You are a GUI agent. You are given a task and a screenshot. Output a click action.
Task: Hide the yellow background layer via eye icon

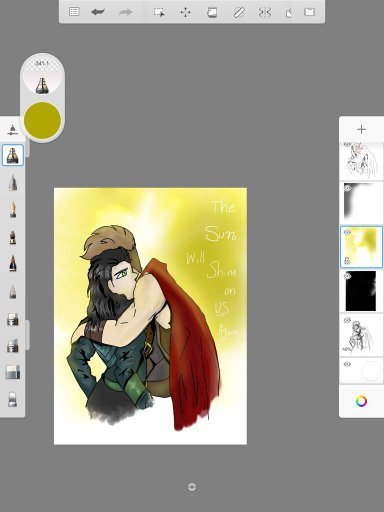coord(347,232)
